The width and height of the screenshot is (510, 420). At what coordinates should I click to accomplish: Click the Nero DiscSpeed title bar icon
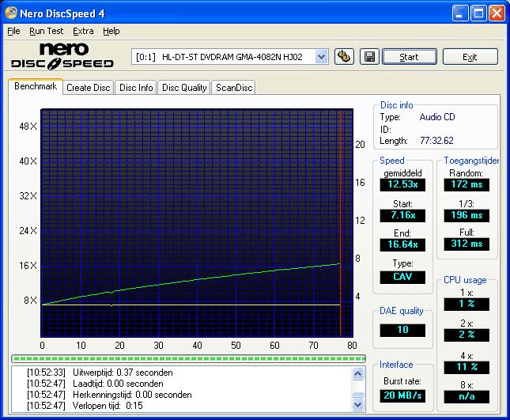coord(12,13)
